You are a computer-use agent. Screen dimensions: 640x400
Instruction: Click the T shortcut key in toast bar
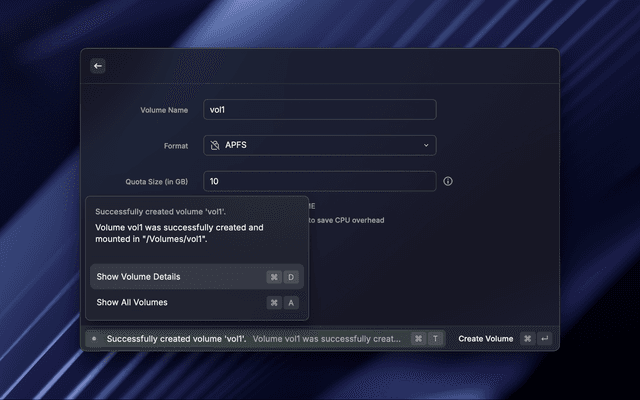pyautogui.click(x=435, y=339)
